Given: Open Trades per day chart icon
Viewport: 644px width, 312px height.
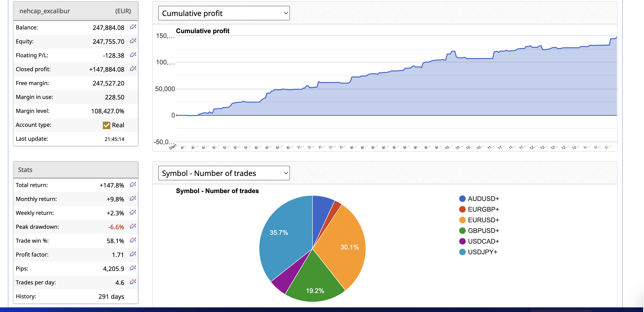Looking at the screenshot, I should click(x=133, y=282).
